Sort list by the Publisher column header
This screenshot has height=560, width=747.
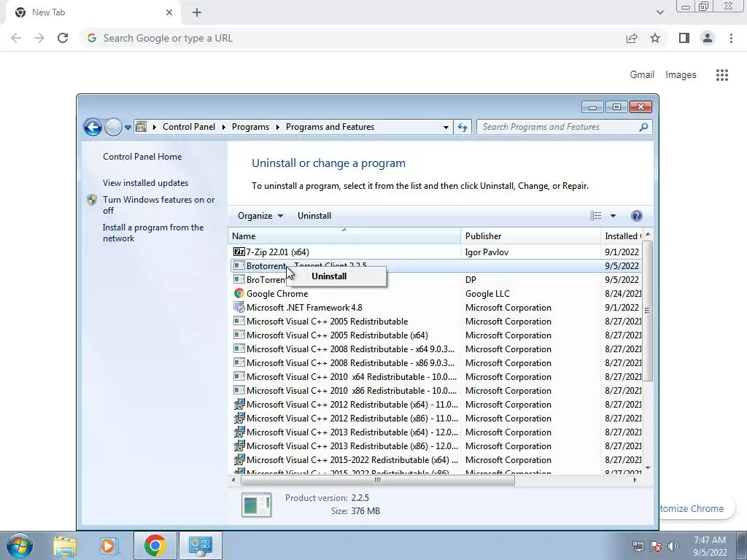point(531,236)
